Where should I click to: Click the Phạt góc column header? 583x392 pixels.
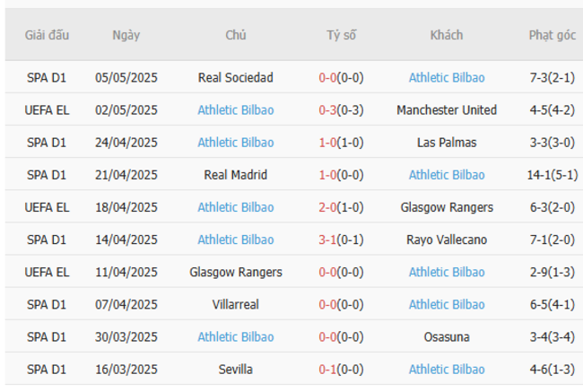click(x=553, y=35)
